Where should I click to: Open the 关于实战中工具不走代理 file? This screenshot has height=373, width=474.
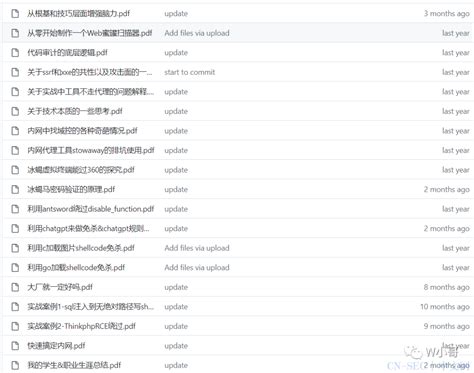(x=91, y=92)
